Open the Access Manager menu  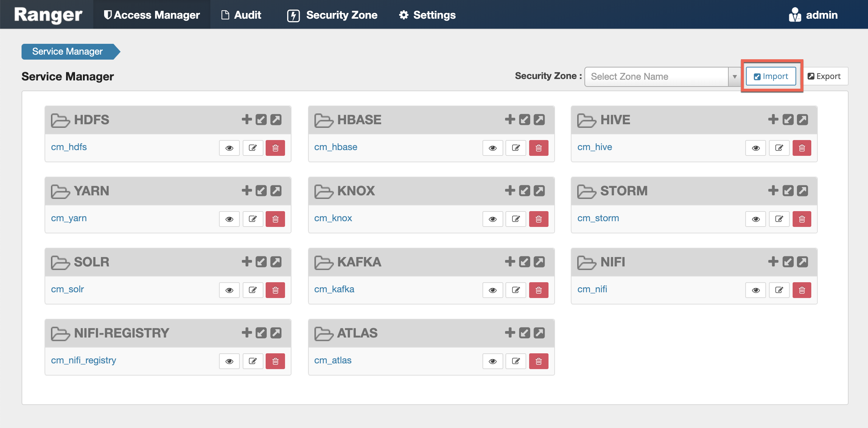pyautogui.click(x=151, y=15)
